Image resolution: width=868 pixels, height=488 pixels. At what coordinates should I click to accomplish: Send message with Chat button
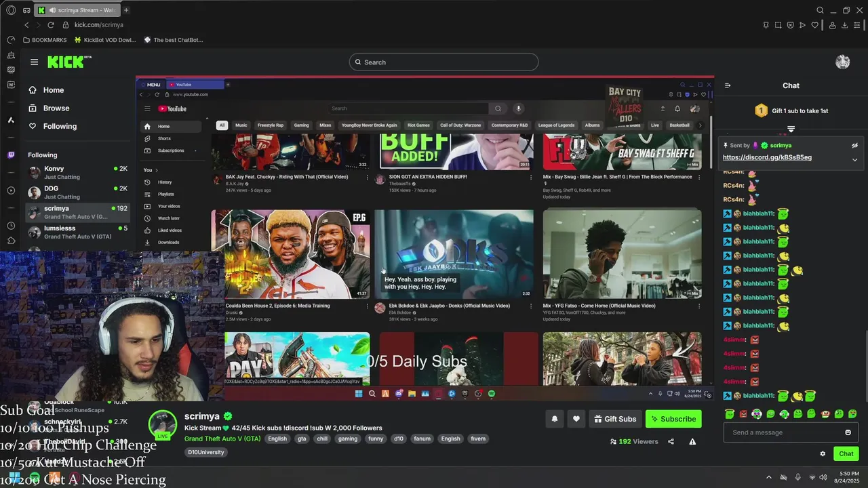(x=846, y=453)
